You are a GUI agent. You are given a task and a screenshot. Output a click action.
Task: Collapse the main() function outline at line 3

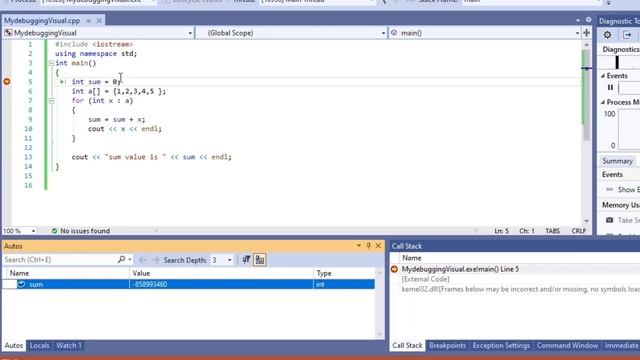coord(51,63)
